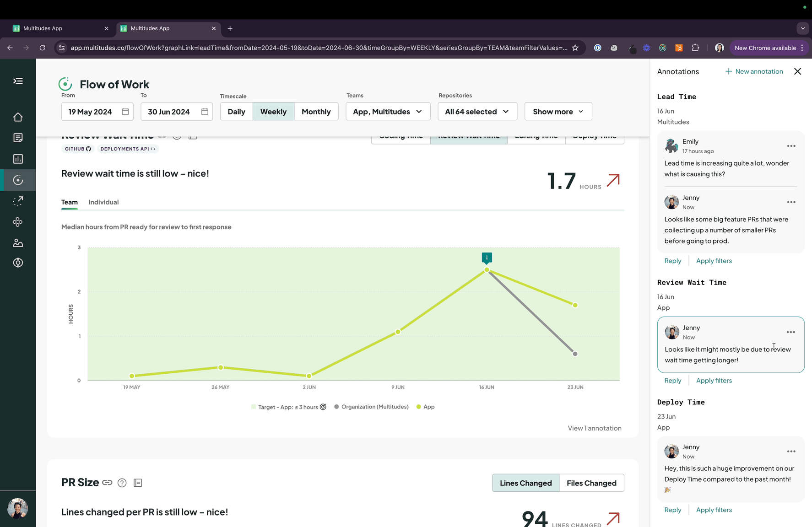Open a new browser tab
Image resolution: width=812 pixels, height=527 pixels.
click(230, 28)
